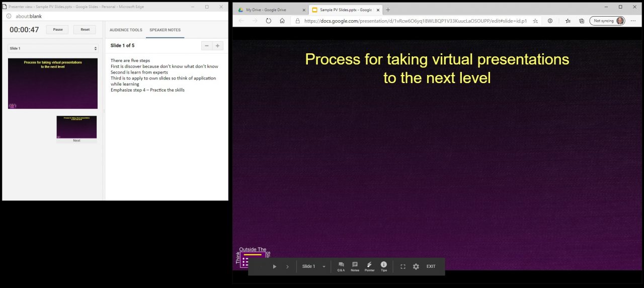644x288 pixels.
Task: Pause the presenter timer
Action: tap(58, 30)
